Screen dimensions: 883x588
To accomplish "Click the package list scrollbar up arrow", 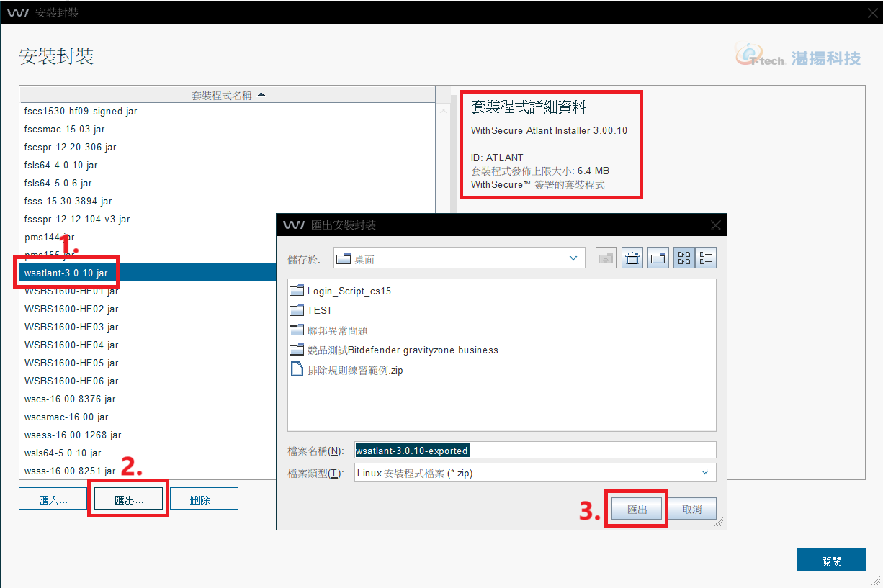I will click(443, 111).
